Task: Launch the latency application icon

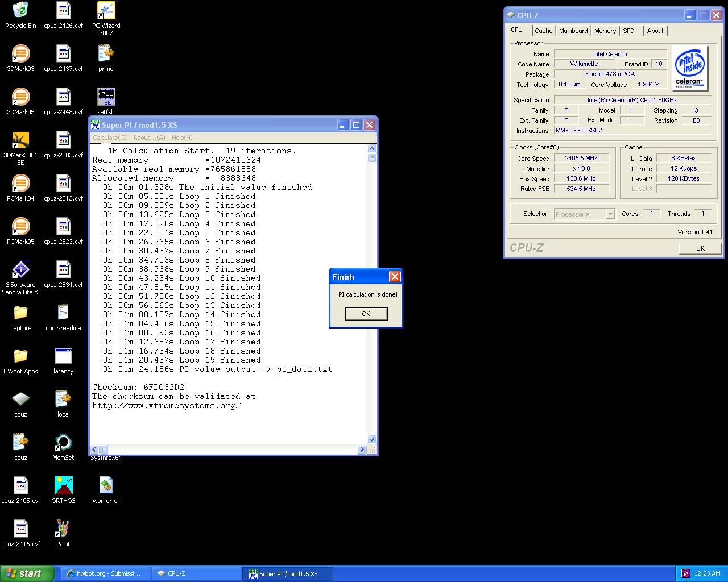Action: click(x=63, y=361)
